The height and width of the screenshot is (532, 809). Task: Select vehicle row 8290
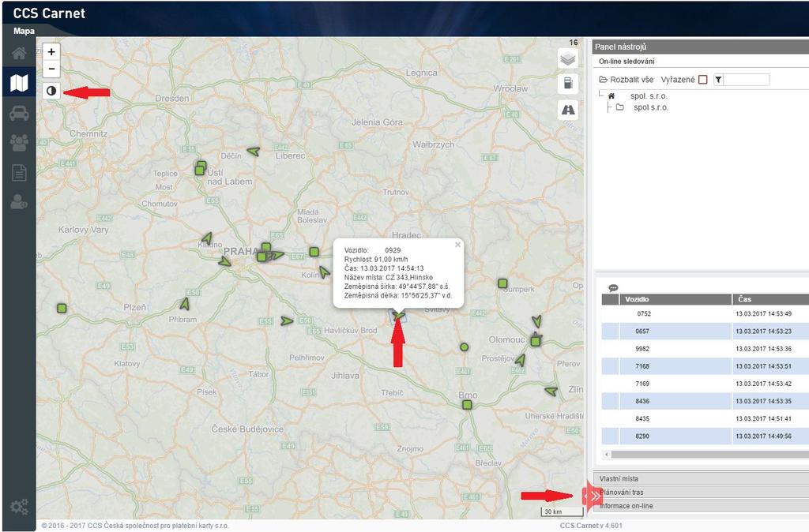click(x=706, y=436)
